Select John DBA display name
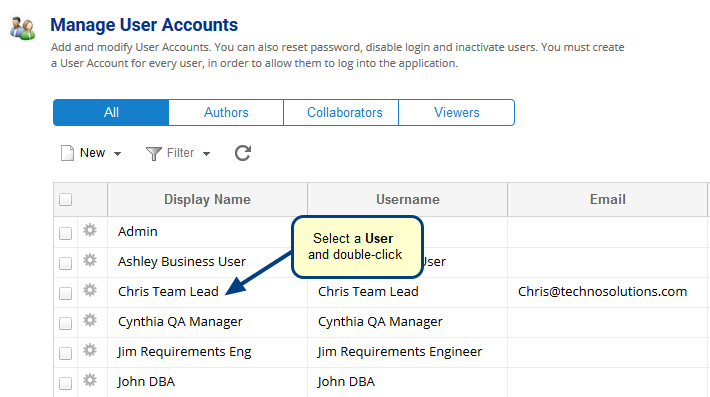 click(x=146, y=382)
